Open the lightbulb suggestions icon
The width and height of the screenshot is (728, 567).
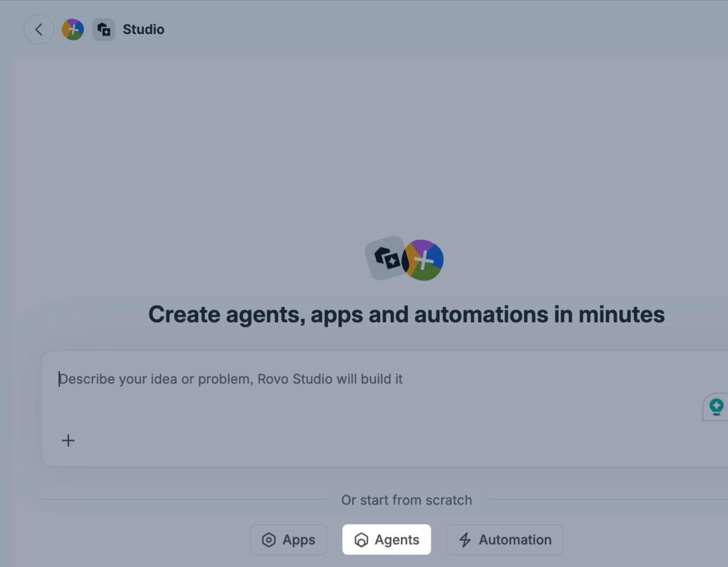tap(716, 407)
